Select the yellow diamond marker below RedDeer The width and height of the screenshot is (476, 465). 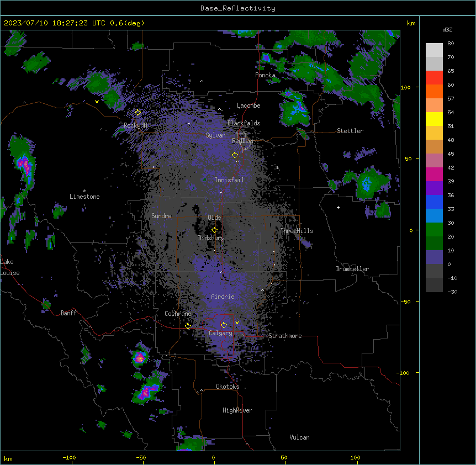click(x=235, y=155)
